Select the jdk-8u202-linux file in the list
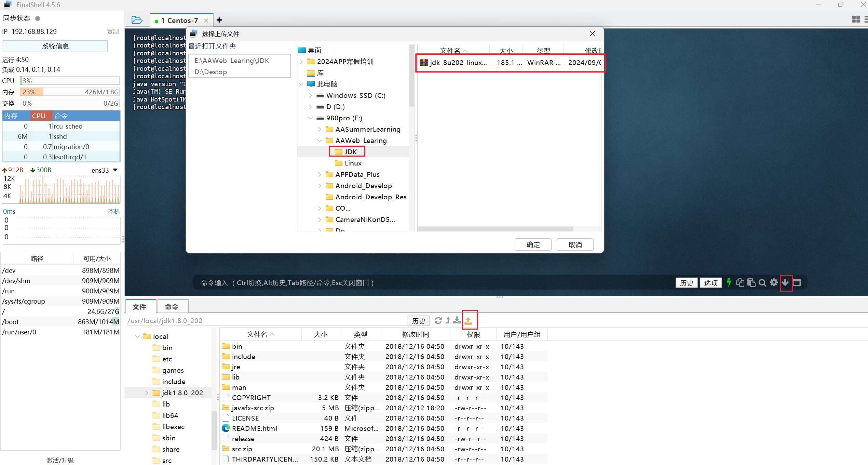Screen dimensions: 868x465 coord(458,63)
